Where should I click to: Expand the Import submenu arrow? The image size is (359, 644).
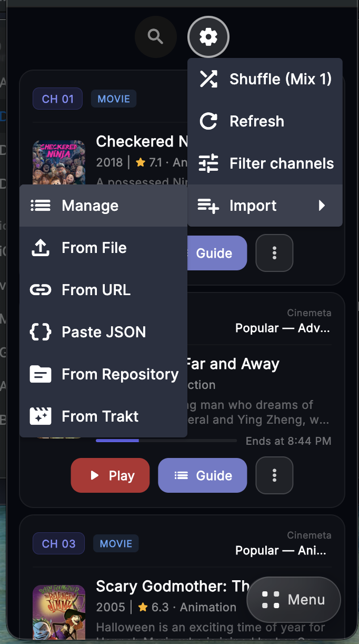[322, 206]
